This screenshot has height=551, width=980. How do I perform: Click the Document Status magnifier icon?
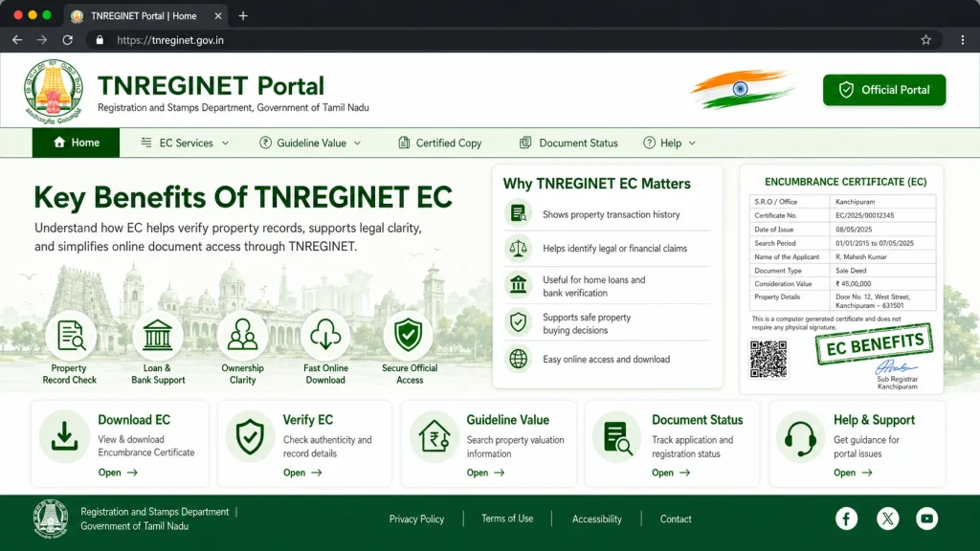[x=617, y=436]
